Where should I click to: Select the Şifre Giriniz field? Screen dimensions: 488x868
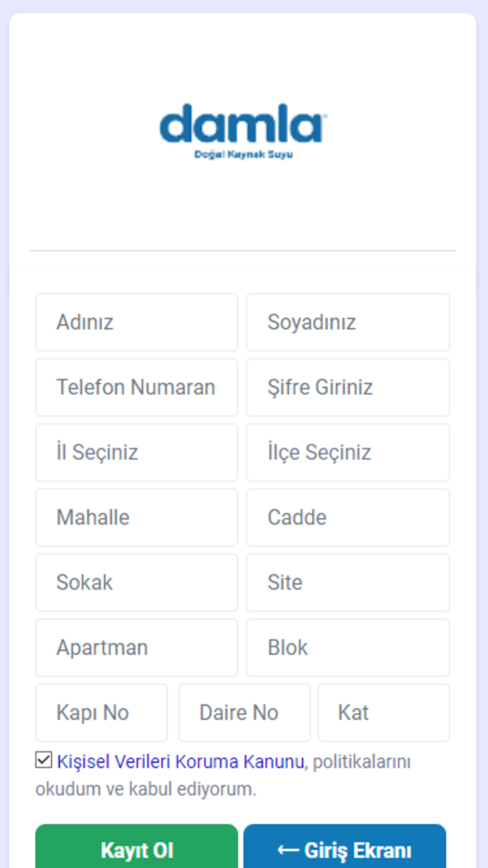[x=347, y=387]
